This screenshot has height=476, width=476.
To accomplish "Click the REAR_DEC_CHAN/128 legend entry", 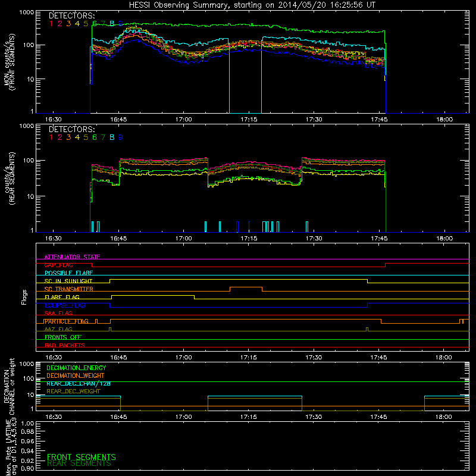I will (x=79, y=383).
